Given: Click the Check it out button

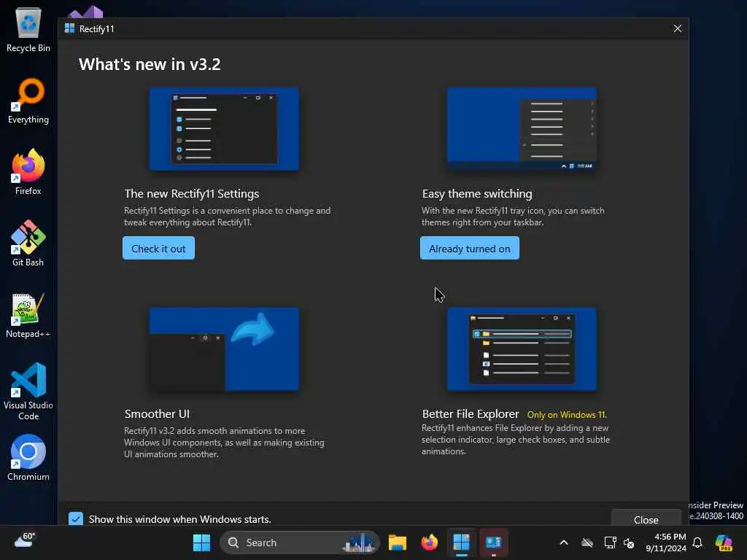Looking at the screenshot, I should (158, 248).
